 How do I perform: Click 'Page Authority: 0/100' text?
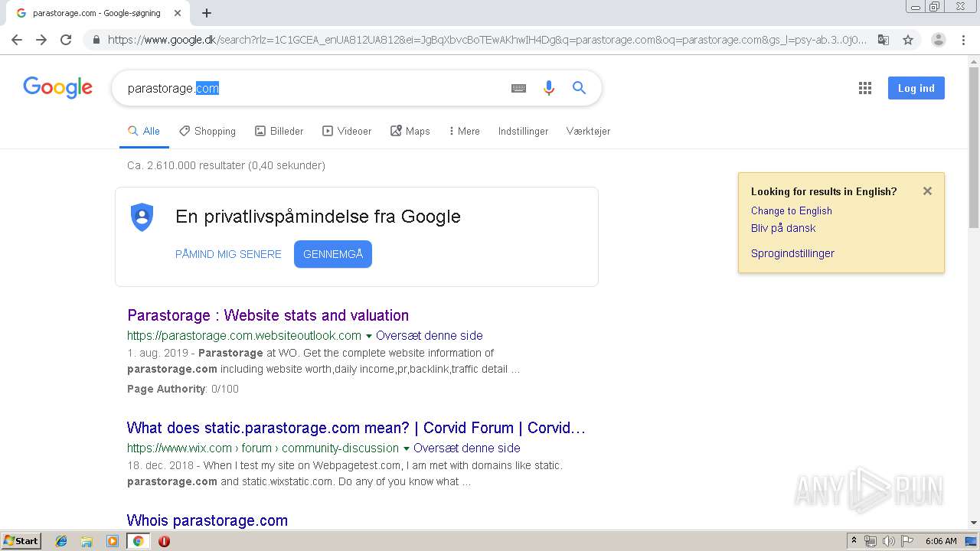[183, 389]
